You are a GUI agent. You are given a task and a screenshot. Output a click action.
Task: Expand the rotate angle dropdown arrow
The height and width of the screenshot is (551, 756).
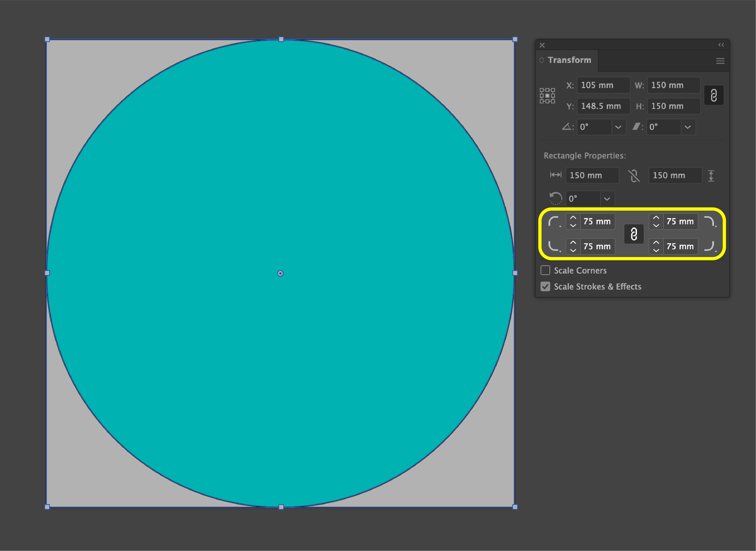click(x=618, y=127)
